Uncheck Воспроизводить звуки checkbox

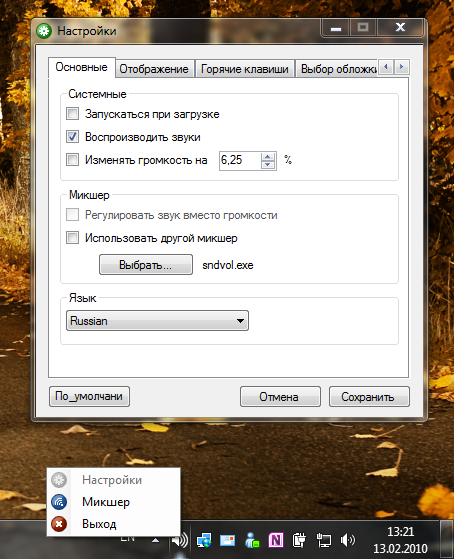tap(72, 137)
